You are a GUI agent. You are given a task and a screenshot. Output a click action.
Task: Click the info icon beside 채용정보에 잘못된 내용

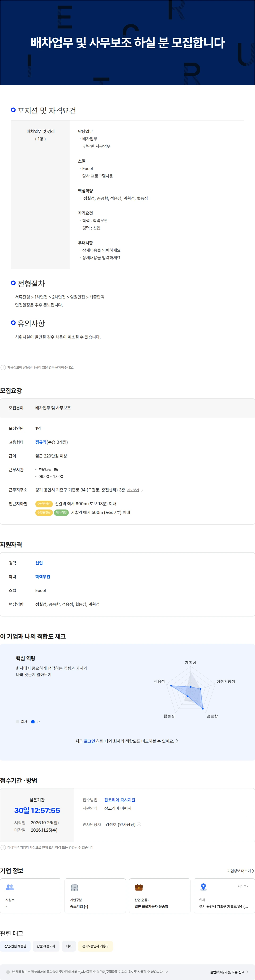point(3,368)
